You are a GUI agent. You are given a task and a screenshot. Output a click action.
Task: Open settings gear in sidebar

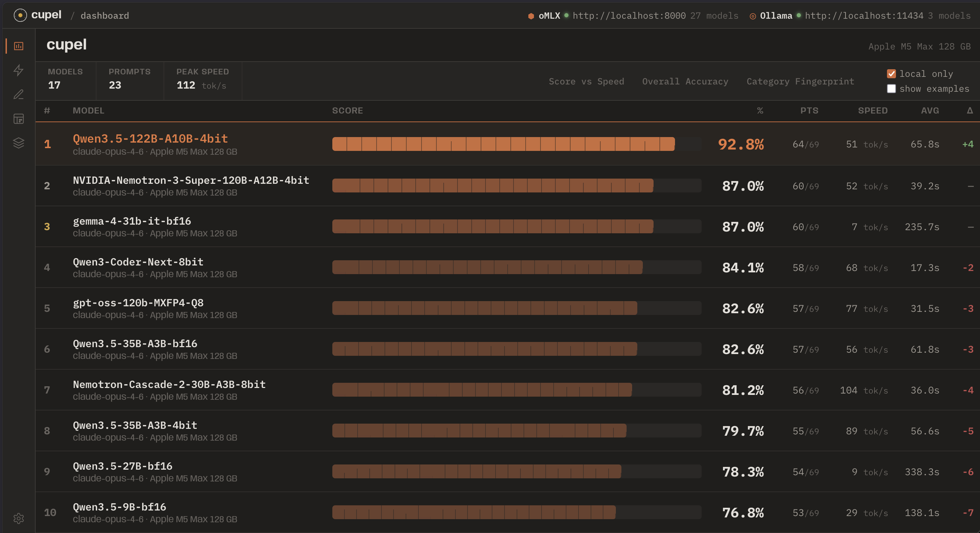tap(19, 518)
